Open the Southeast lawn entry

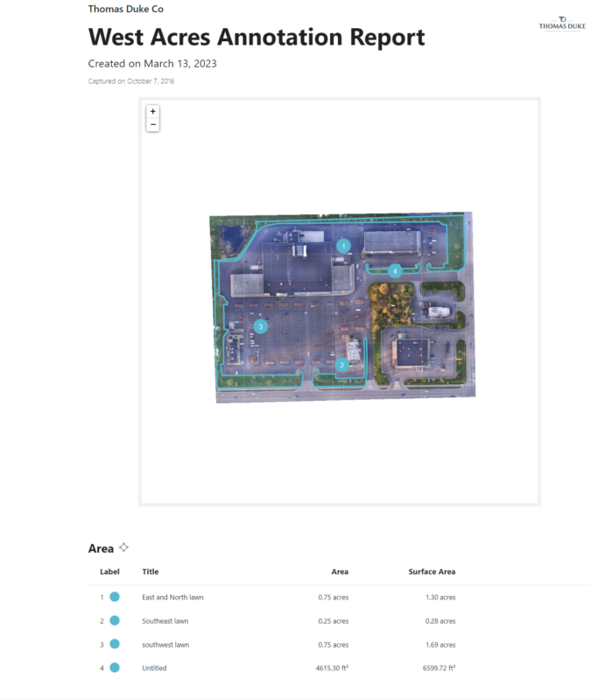pos(165,621)
